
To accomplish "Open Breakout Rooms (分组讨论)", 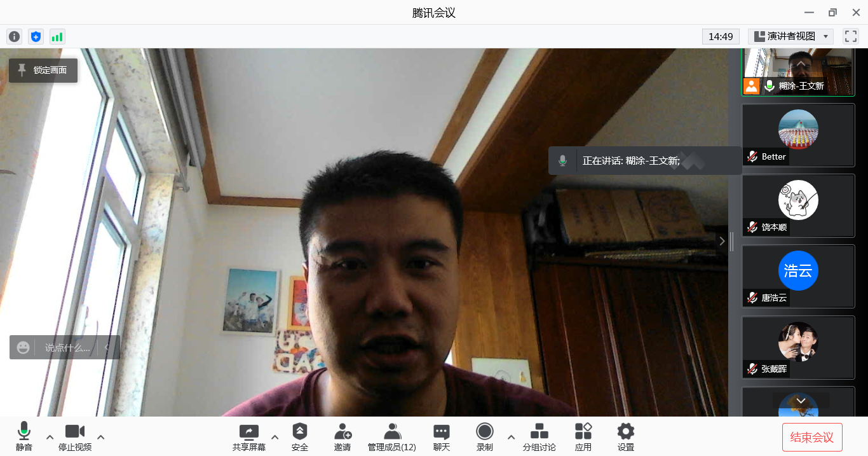I will pyautogui.click(x=539, y=436).
